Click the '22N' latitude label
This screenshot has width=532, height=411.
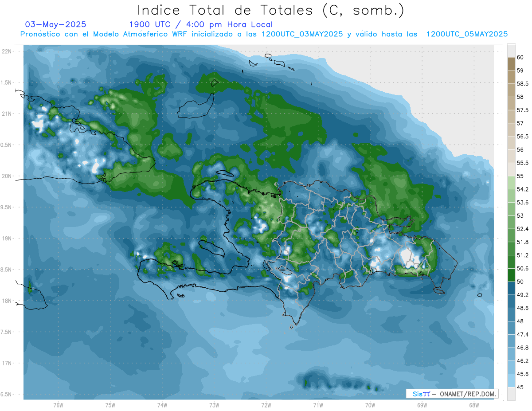7,51
